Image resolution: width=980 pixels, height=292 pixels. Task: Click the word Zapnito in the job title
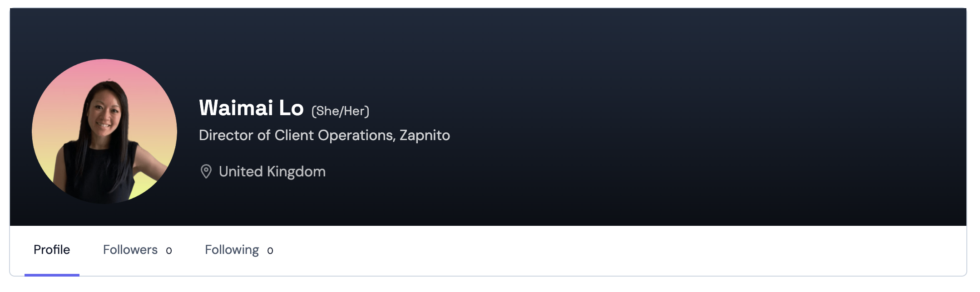pos(425,135)
